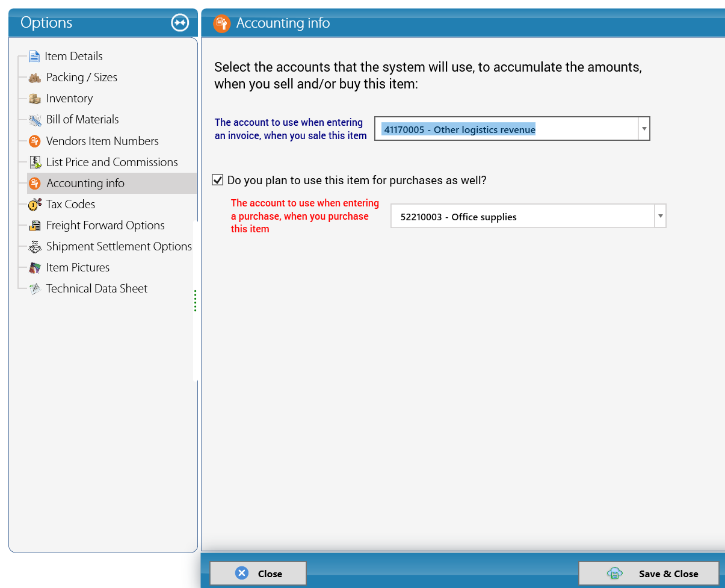Click the Save & Close button
Image resolution: width=725 pixels, height=588 pixels.
coord(649,573)
